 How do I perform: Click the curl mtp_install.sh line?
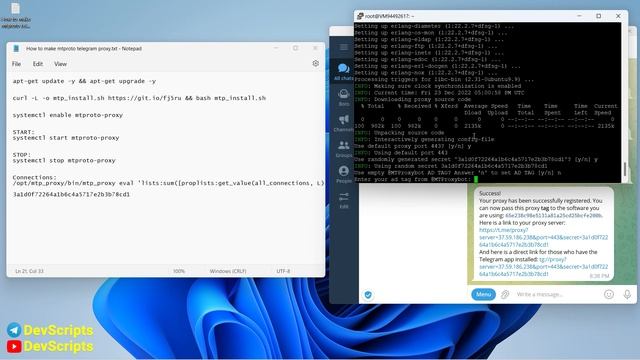(x=139, y=98)
